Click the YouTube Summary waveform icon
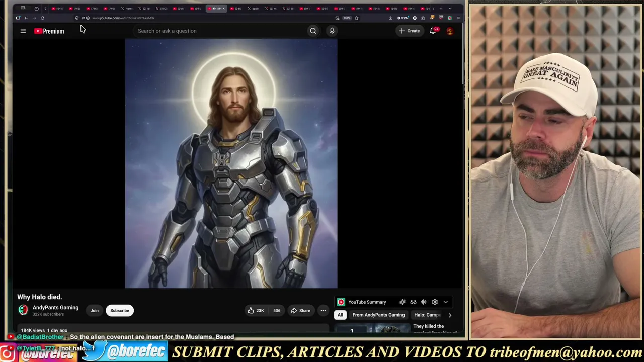The image size is (644, 362). tap(424, 302)
